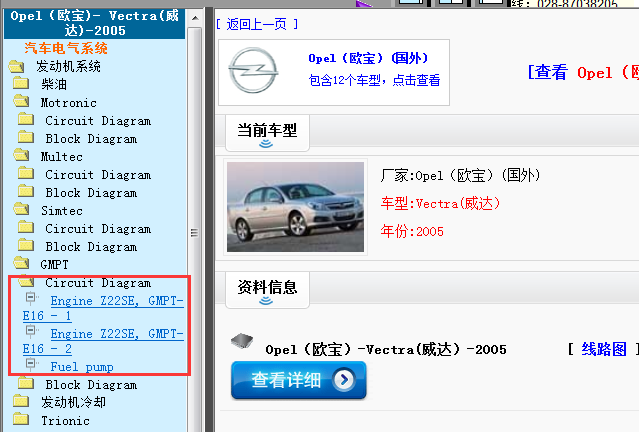
Task: Select the 当前车型 tab
Action: click(x=267, y=133)
